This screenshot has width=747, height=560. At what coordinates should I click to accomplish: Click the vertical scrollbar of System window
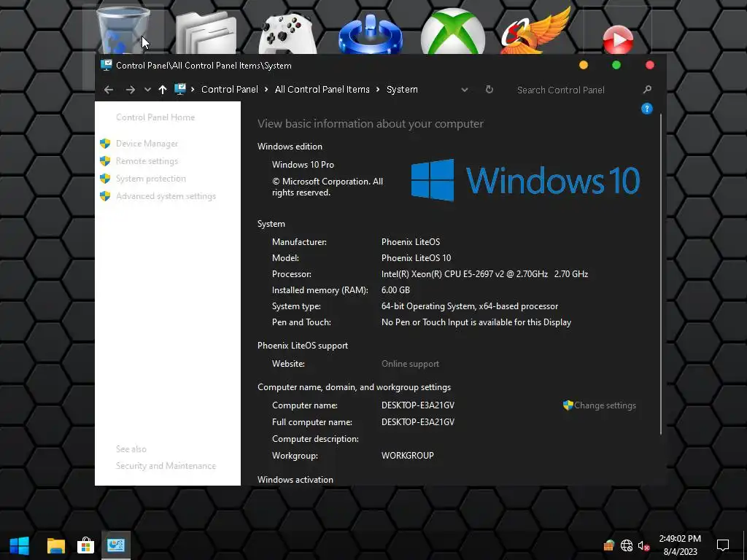pyautogui.click(x=661, y=274)
